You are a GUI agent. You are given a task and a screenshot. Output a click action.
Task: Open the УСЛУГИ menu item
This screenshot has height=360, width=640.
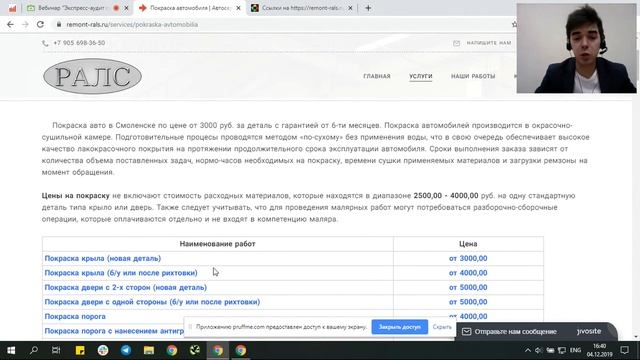(421, 76)
